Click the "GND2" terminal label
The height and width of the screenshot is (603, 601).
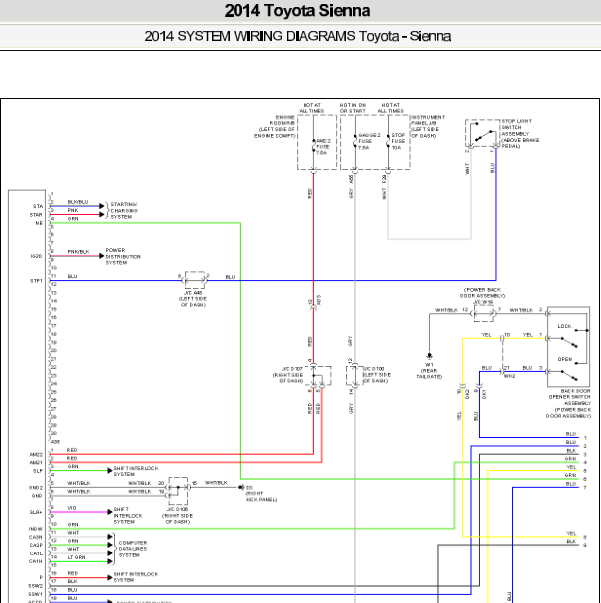click(36, 488)
